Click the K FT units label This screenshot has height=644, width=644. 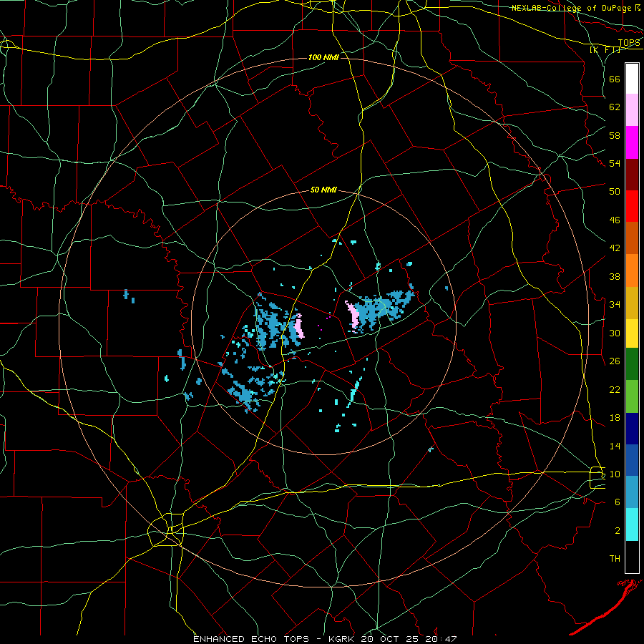point(605,49)
